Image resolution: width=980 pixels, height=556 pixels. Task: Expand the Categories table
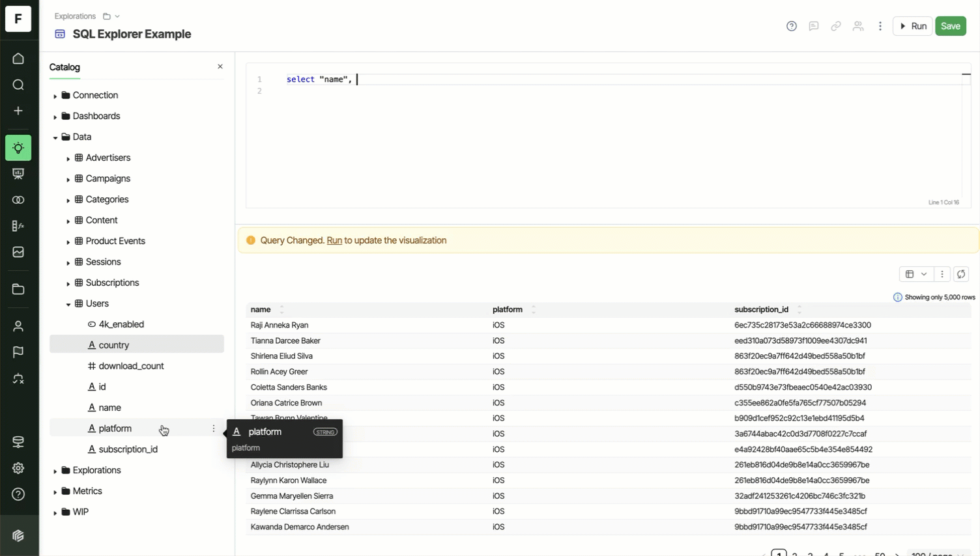[68, 200]
